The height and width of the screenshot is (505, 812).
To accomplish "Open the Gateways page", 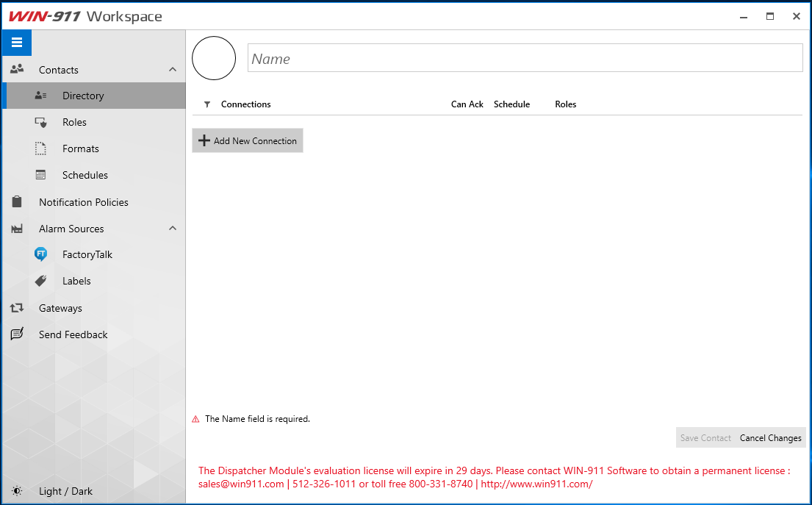I will 94,308.
